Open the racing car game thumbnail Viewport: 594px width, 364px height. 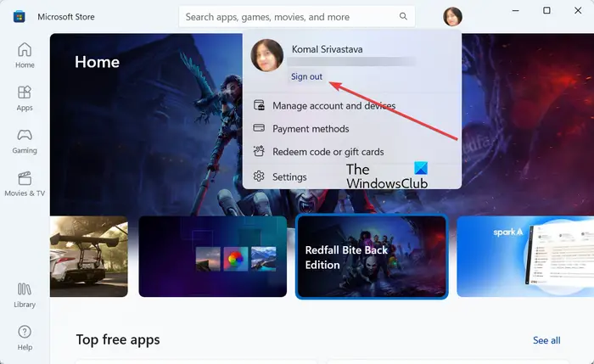point(89,256)
